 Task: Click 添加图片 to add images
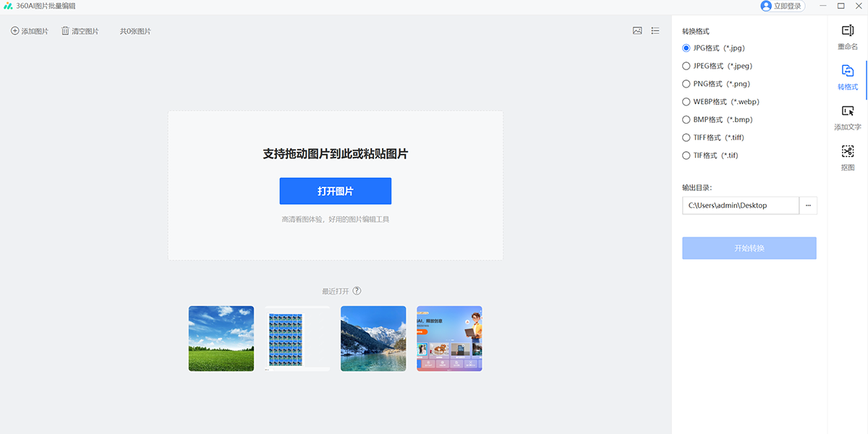tap(30, 31)
